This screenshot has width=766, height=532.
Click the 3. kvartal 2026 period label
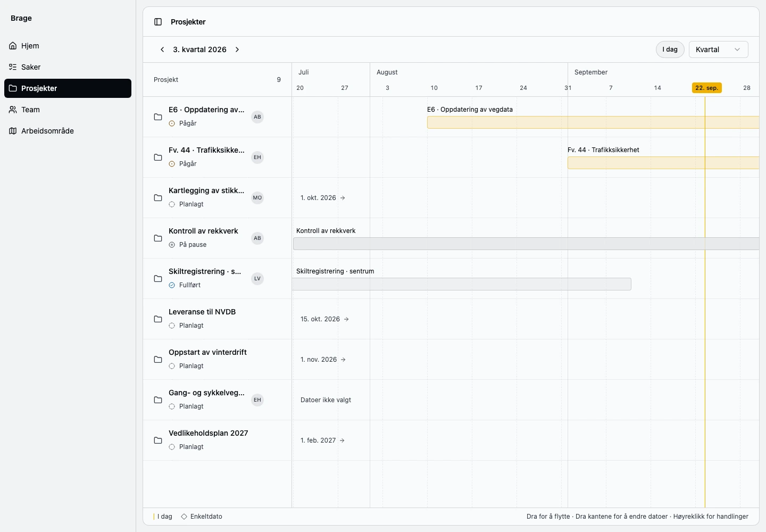pyautogui.click(x=200, y=49)
